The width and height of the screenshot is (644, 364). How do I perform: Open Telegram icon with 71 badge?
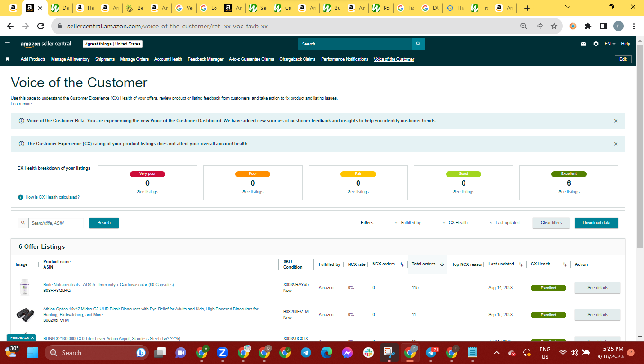coord(431,353)
